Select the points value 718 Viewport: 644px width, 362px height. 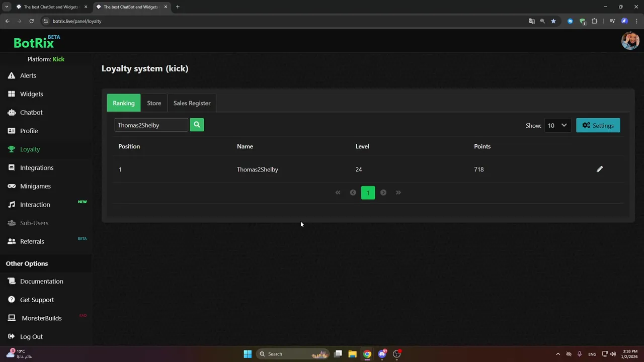tap(479, 169)
